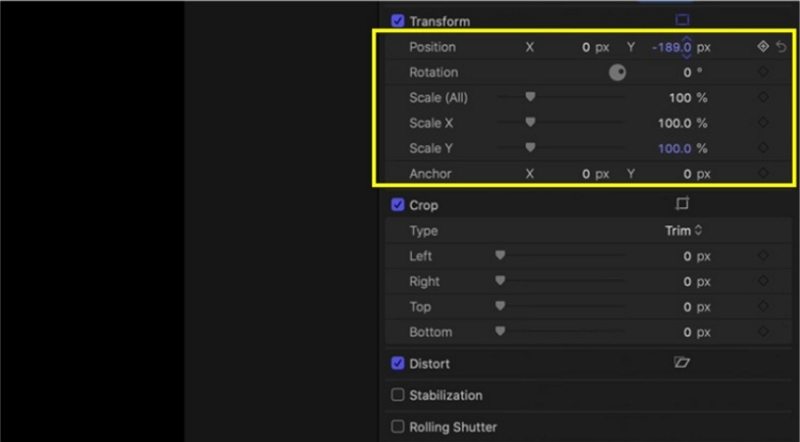This screenshot has width=800, height=442.
Task: Click the Crop section heading
Action: pyautogui.click(x=423, y=205)
